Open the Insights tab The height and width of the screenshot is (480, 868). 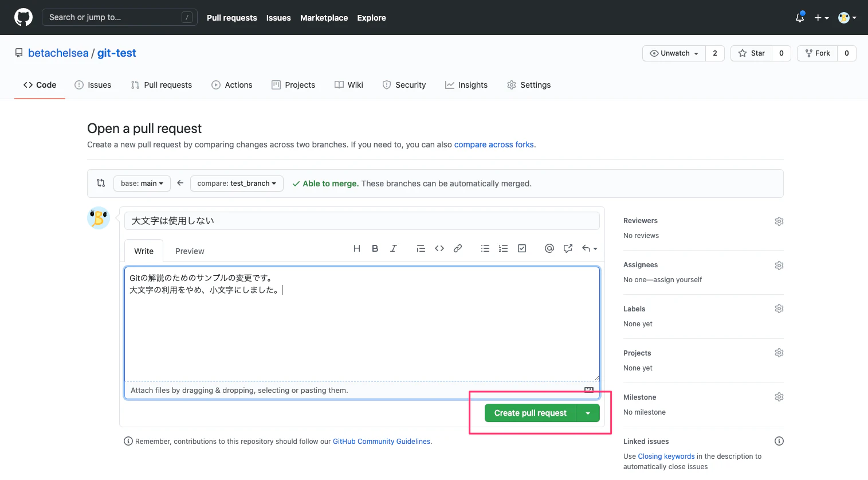coord(466,85)
